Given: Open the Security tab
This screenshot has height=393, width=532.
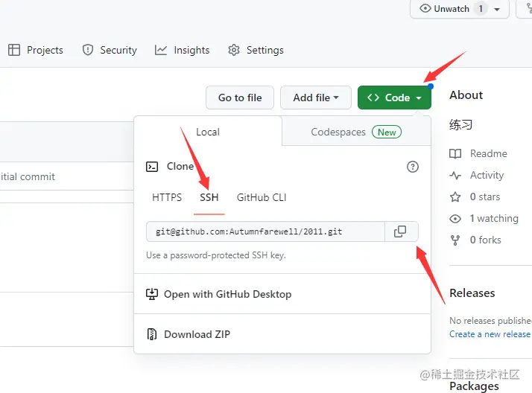Looking at the screenshot, I should tap(110, 50).
